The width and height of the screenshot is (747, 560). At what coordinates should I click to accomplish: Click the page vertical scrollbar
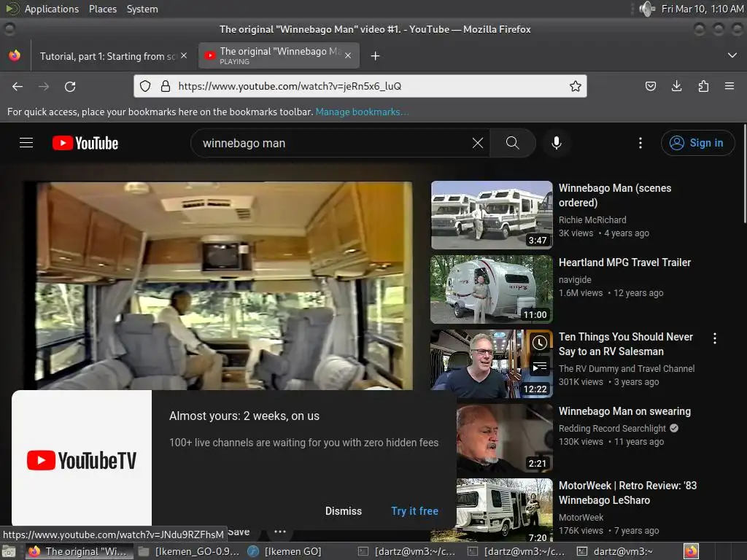745,173
